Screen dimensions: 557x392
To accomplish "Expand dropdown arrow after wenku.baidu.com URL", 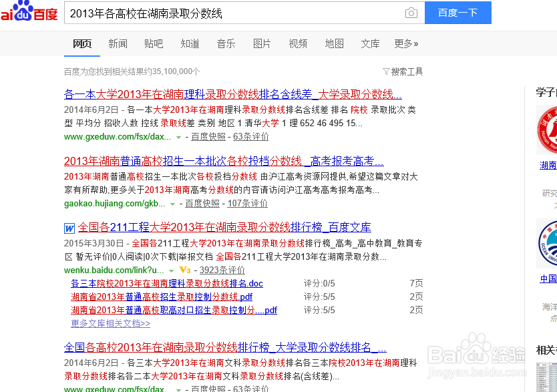I will (171, 270).
